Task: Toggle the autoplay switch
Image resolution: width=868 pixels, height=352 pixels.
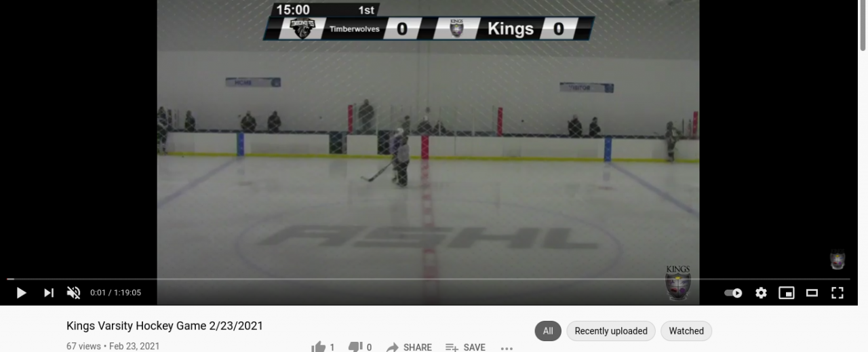Action: pos(733,293)
